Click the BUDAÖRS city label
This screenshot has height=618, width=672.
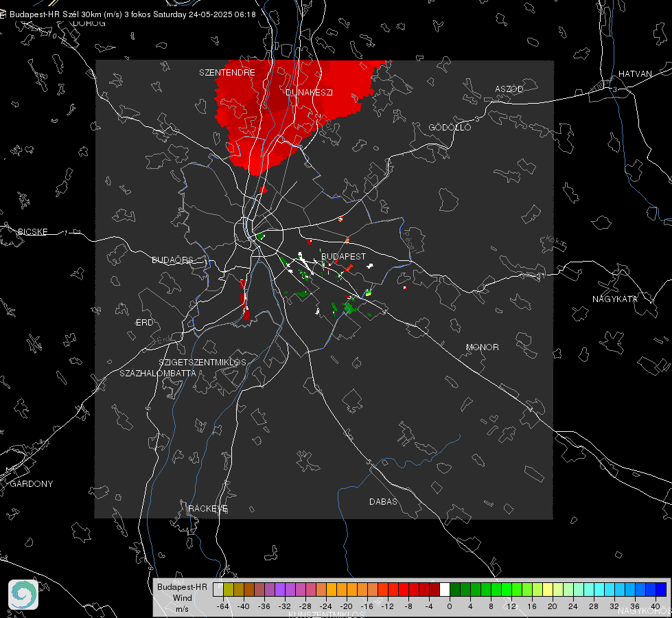coord(173,260)
